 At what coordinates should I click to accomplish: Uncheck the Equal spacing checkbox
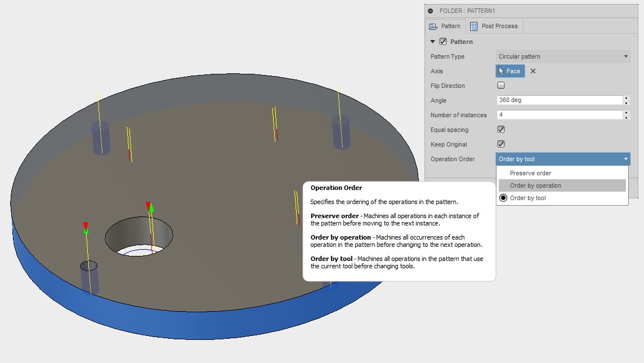pos(500,129)
